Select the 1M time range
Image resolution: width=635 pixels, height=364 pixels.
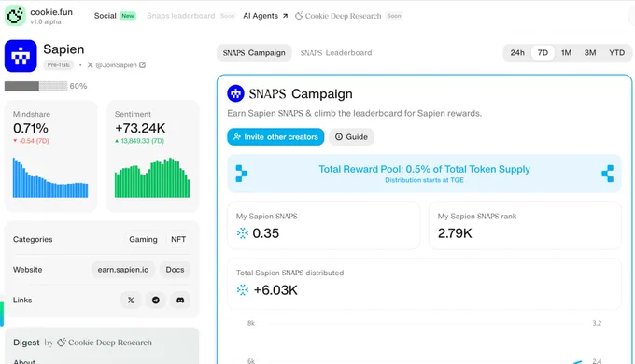[x=566, y=53]
